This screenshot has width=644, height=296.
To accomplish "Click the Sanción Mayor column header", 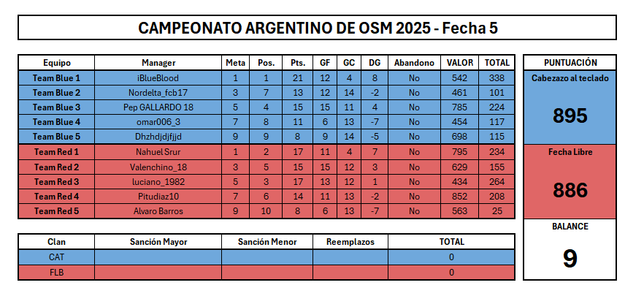I will 158,242.
